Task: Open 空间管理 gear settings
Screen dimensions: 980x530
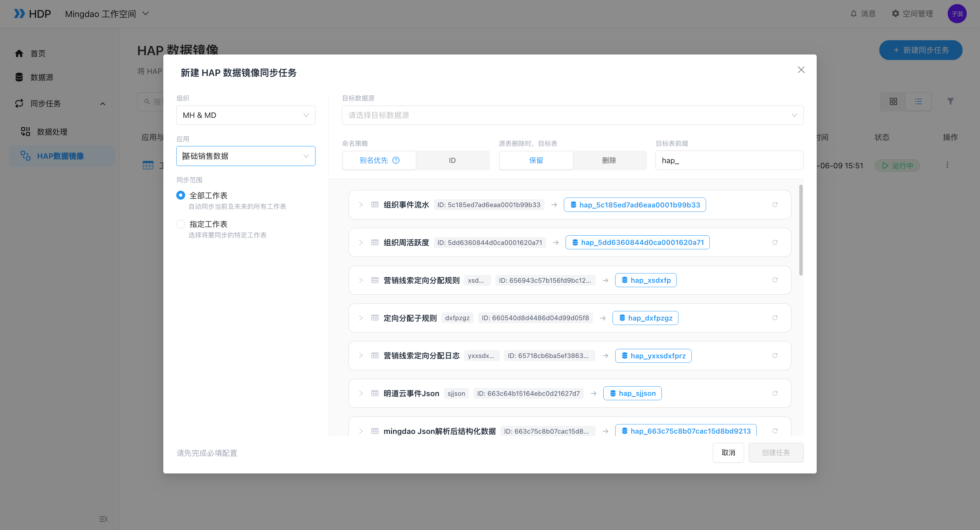Action: tap(912, 14)
